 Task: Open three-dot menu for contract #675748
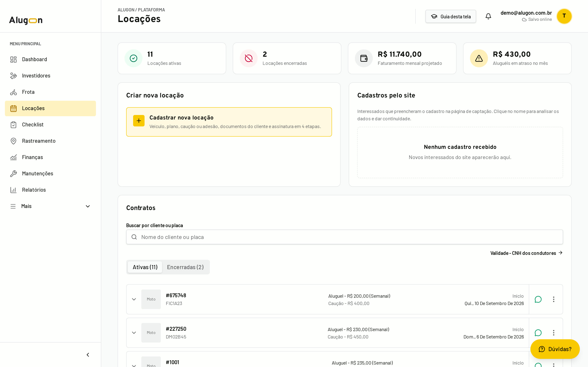coord(553,299)
